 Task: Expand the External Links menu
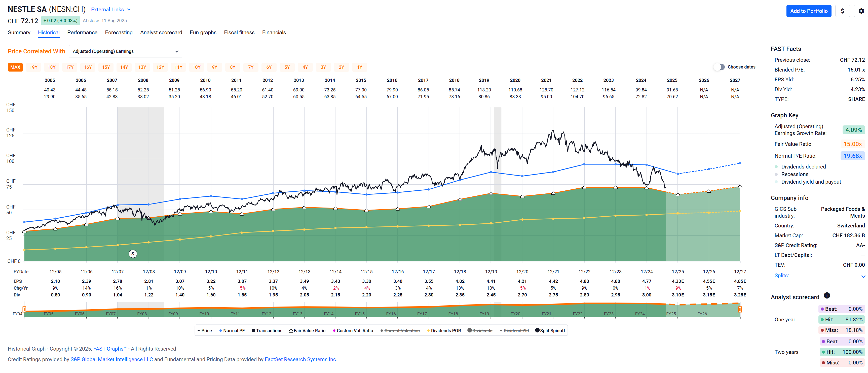click(x=110, y=10)
